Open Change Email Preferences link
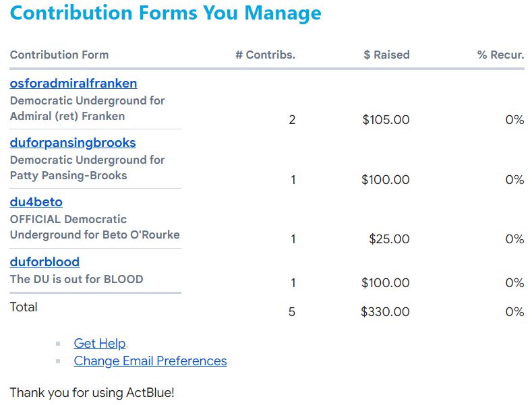The image size is (532, 405). tap(150, 361)
